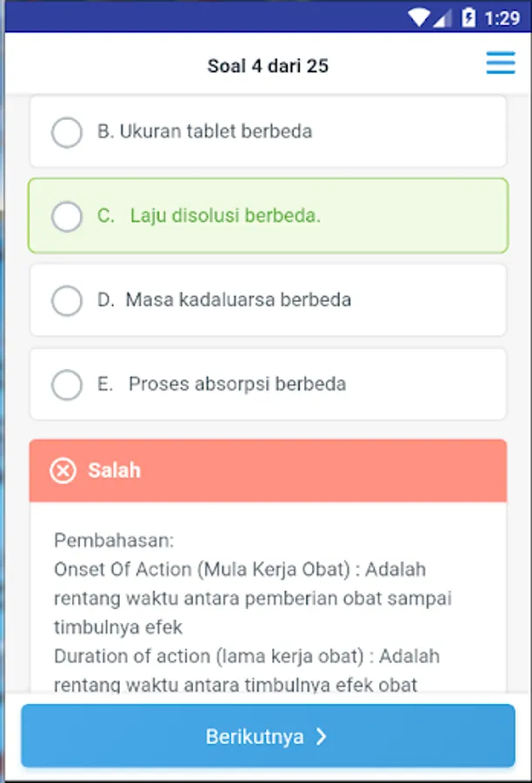Tap the red Salah result banner
Screen dimensions: 532x783
coord(268,471)
